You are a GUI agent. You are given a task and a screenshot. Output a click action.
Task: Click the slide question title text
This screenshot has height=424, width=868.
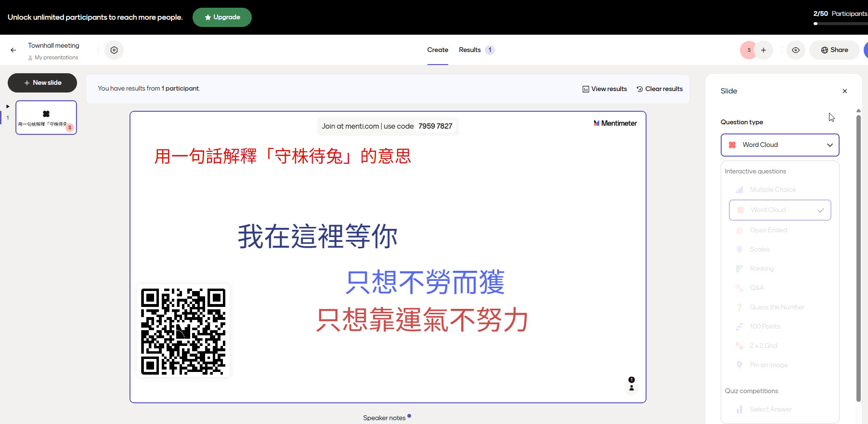pos(283,157)
